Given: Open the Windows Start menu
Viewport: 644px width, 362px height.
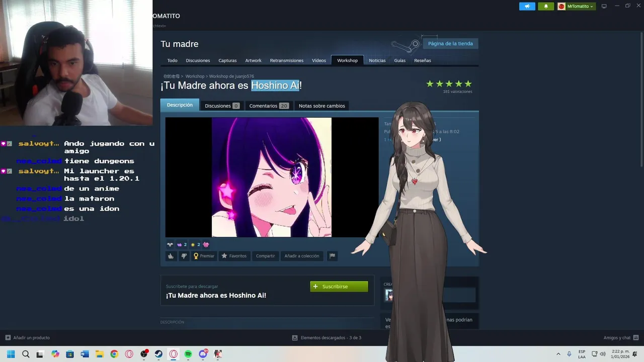Looking at the screenshot, I should click(11, 354).
